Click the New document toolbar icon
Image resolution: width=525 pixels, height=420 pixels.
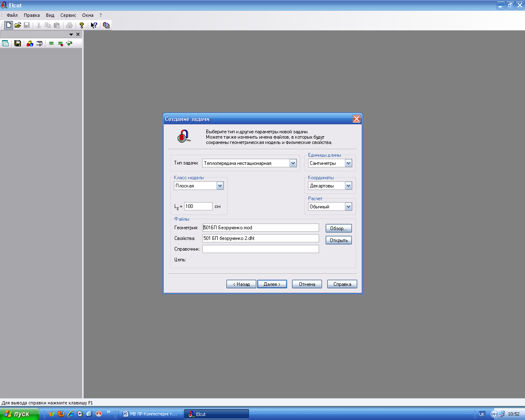pos(9,25)
